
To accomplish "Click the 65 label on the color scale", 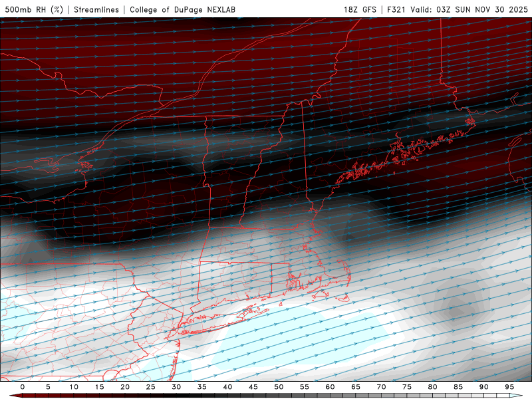I will [356, 387].
